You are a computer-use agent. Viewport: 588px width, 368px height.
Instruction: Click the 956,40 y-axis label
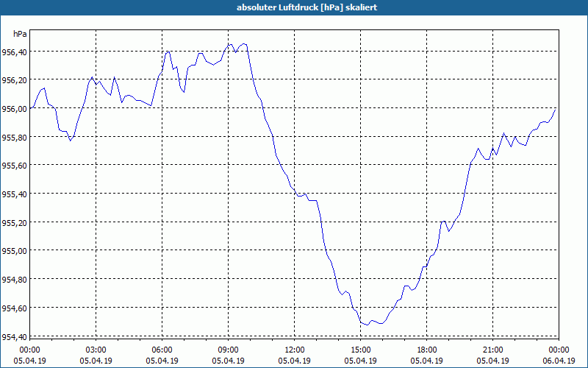click(x=14, y=52)
